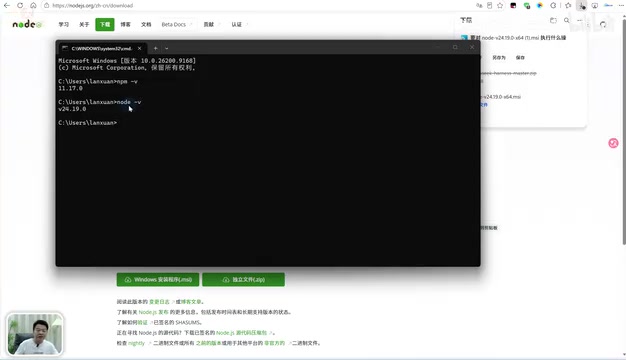The image size is (626, 360).
Task: Open the reading view icon in address bar
Action: [x=489, y=6]
